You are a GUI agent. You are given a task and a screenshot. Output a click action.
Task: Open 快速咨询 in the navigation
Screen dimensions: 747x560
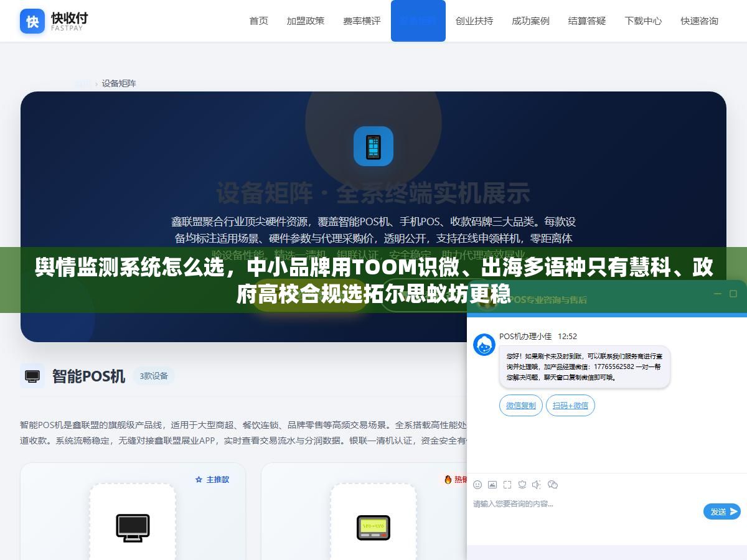click(700, 21)
